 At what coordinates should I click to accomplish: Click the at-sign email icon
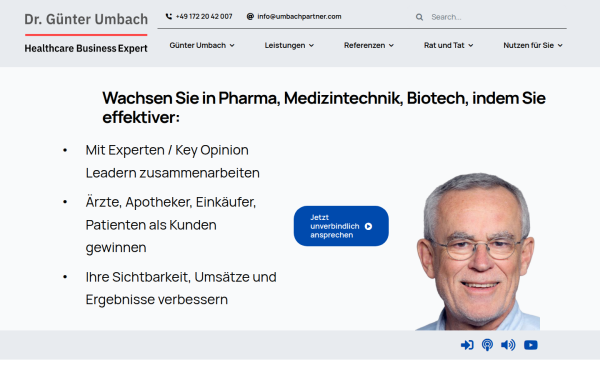click(x=250, y=16)
